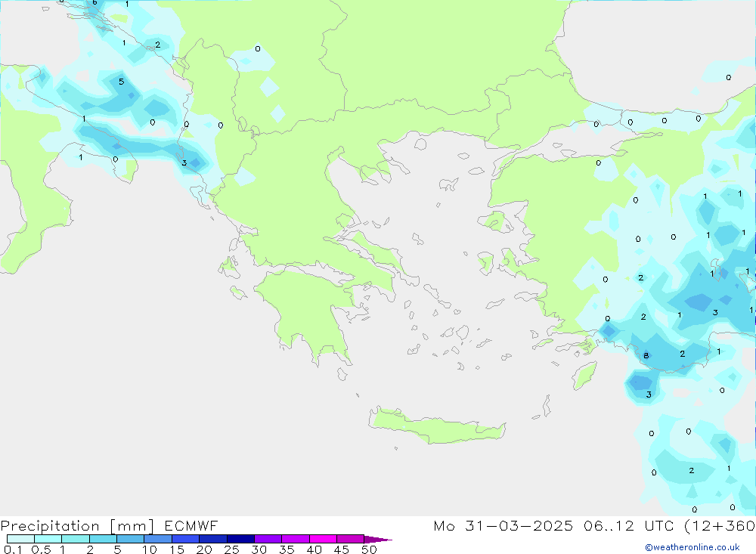
Task: Select the 2–5 mm legend color swatch
Action: pyautogui.click(x=103, y=539)
